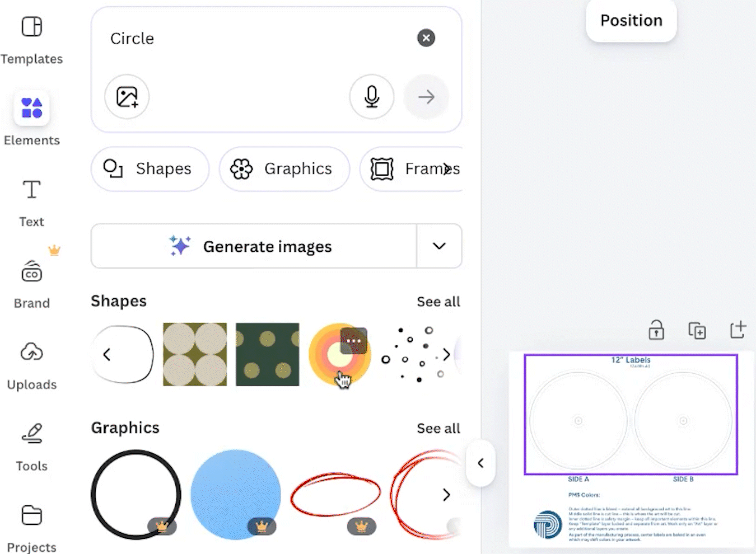Select the solid blue circle graphic
756x554 pixels.
coord(235,494)
